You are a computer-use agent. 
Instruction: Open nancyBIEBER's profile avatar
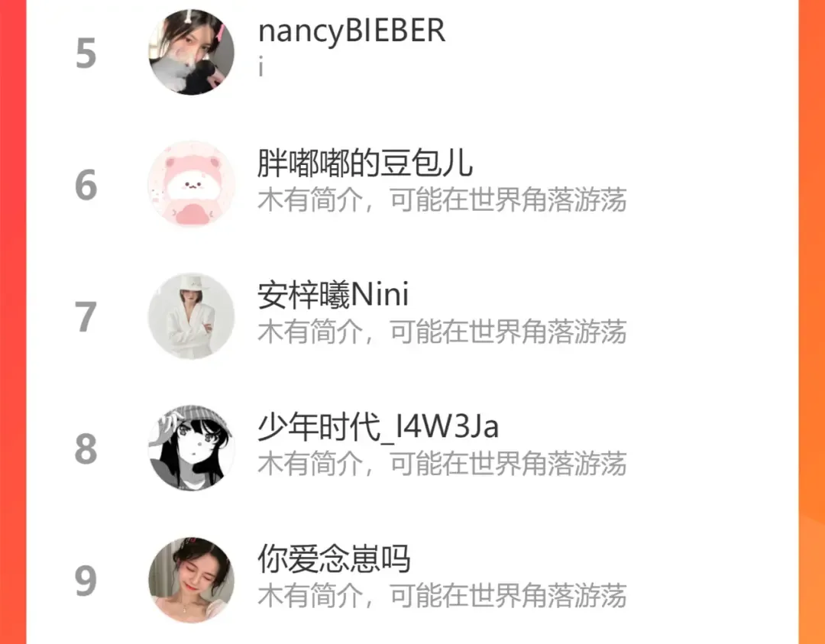(192, 52)
